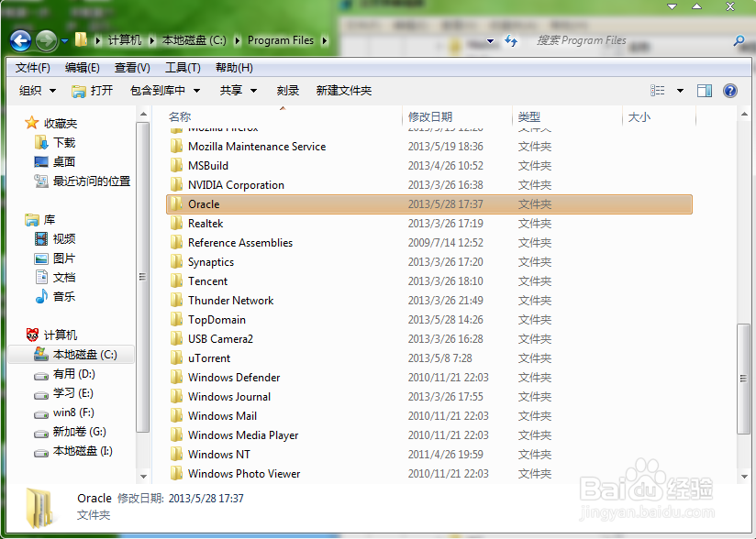Open the 查看(V) menu
This screenshot has height=539, width=756.
[132, 68]
